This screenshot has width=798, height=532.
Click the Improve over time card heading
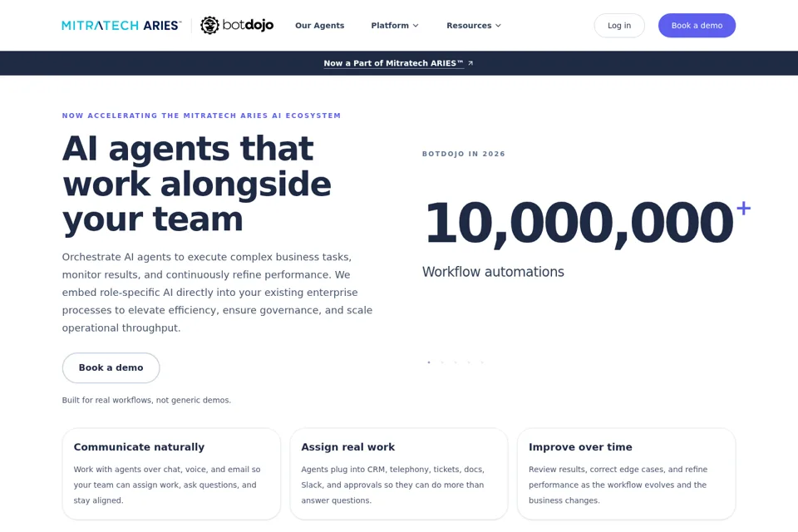click(x=580, y=447)
